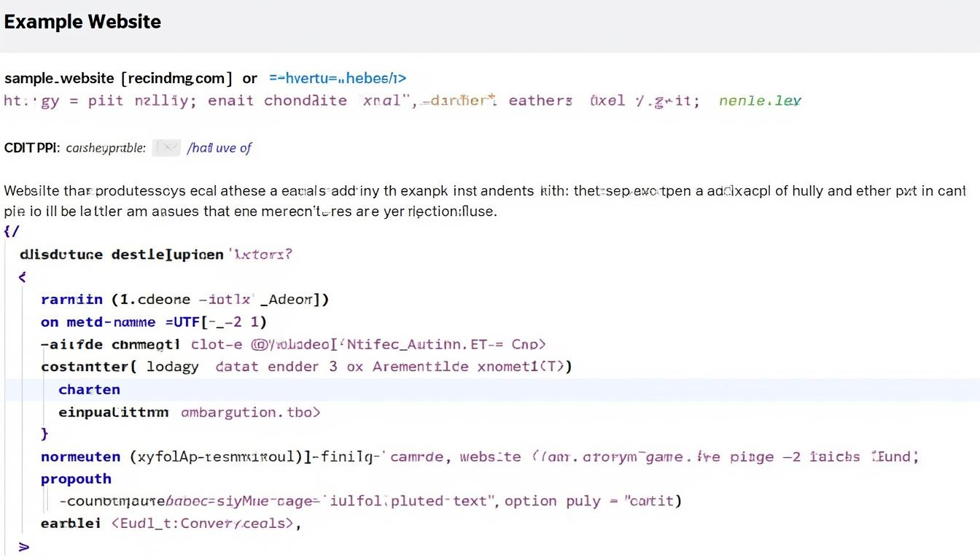
Task: Click the propouth keyword
Action: [x=76, y=479]
